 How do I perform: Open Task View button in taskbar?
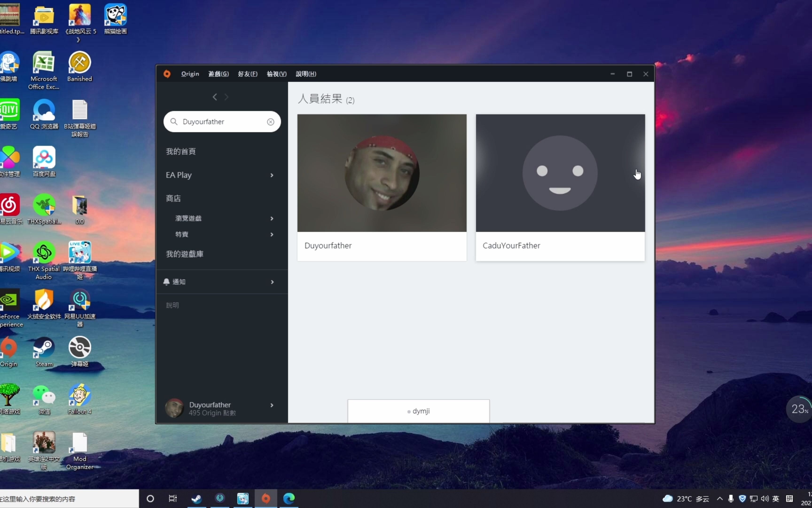(173, 499)
